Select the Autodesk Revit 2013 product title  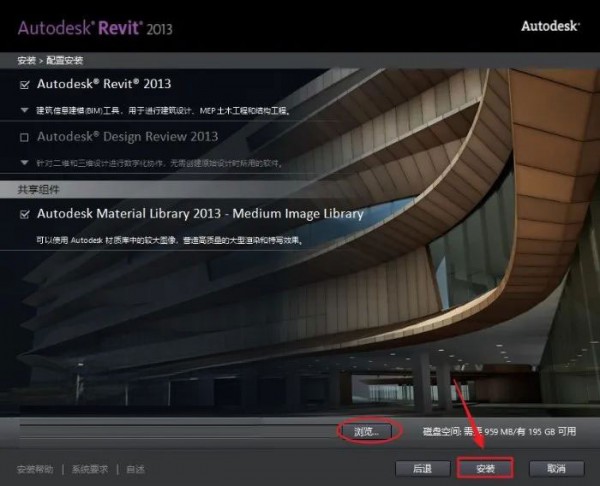[x=104, y=84]
